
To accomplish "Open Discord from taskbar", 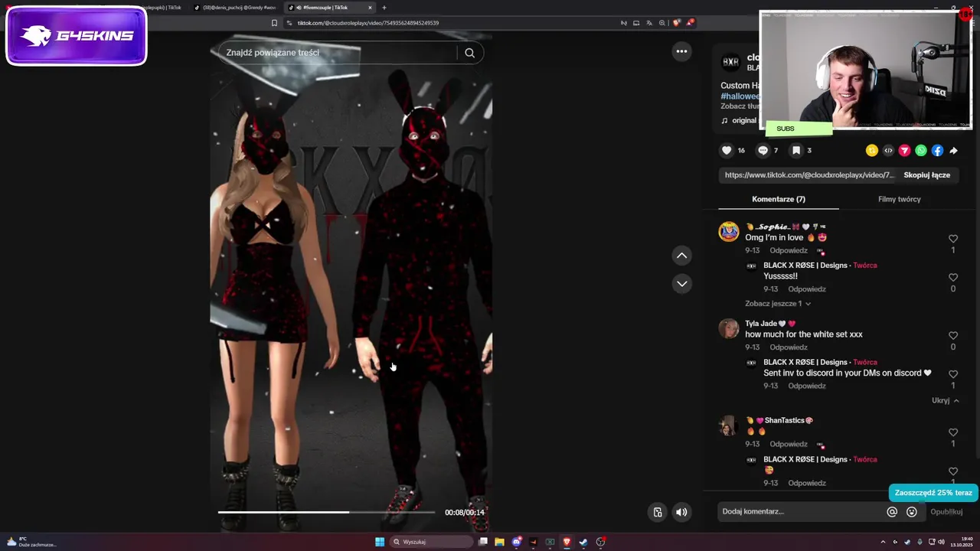I will [516, 542].
